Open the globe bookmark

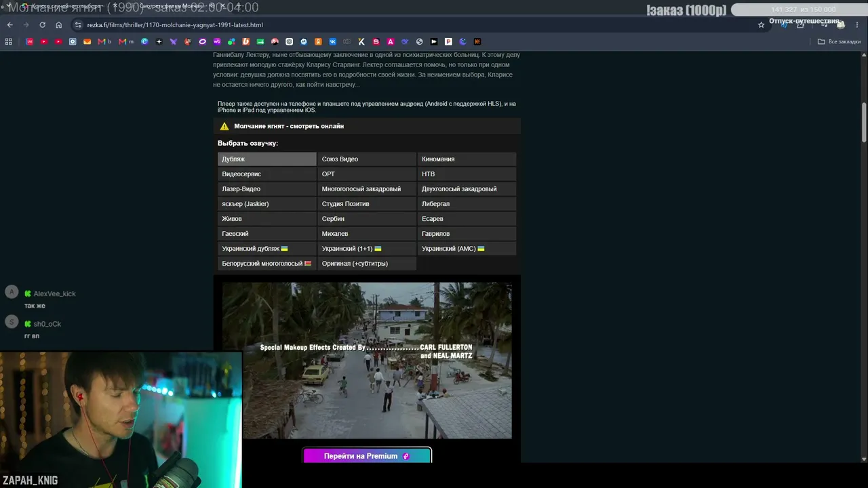tap(419, 41)
